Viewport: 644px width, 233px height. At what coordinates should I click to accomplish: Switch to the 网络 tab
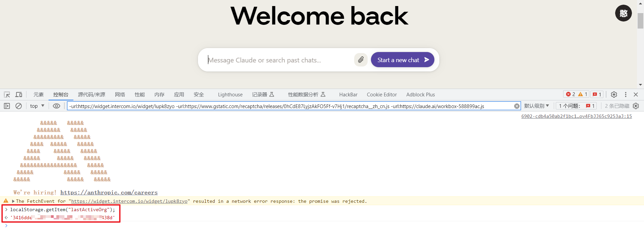tap(120, 95)
